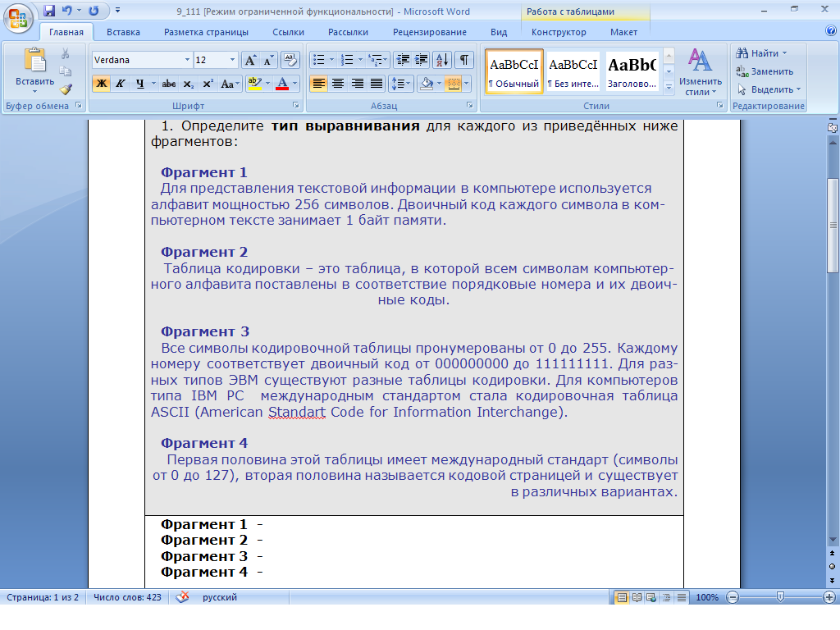
Task: Undo last action in quick access toolbar
Action: click(66, 11)
